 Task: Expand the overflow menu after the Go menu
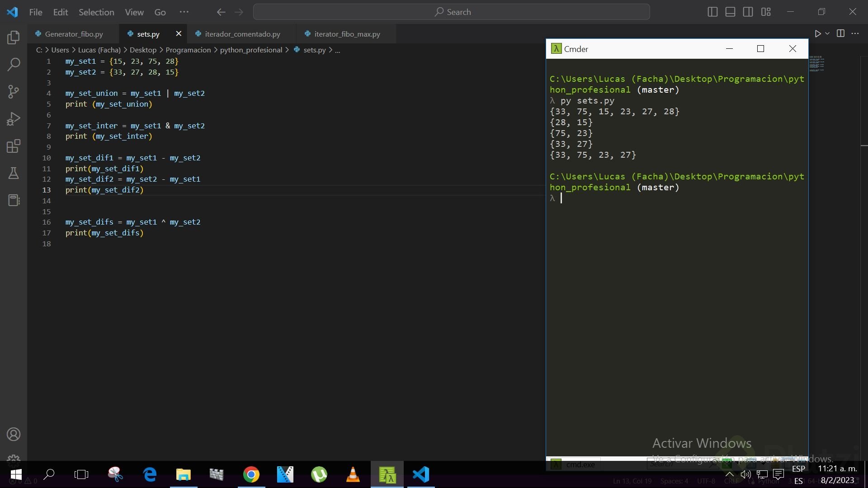click(184, 12)
